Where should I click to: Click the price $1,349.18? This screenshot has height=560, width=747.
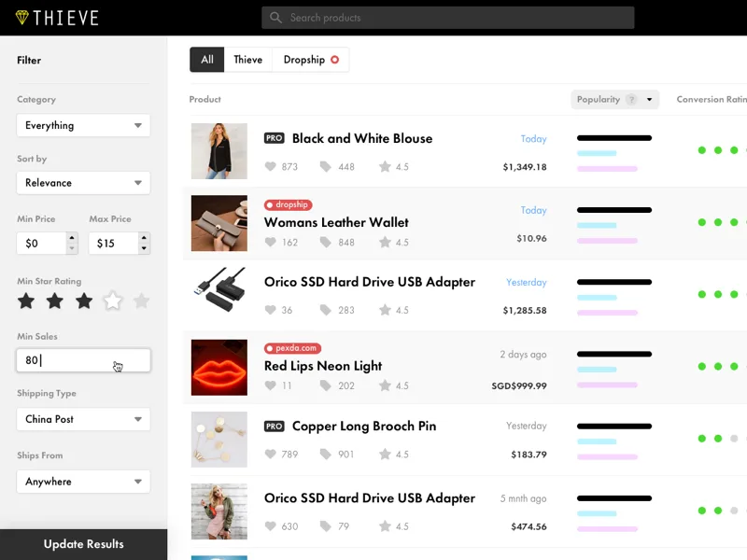tap(525, 167)
